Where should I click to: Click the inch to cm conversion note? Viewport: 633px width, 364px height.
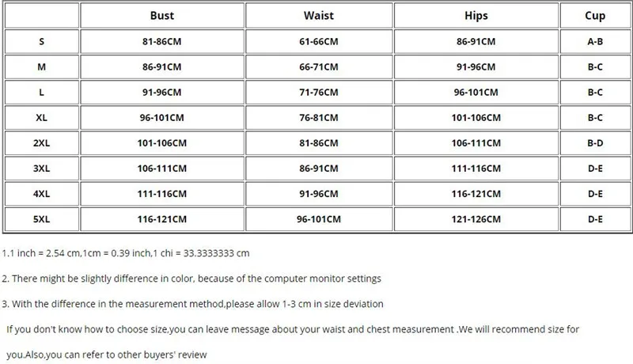click(x=125, y=253)
